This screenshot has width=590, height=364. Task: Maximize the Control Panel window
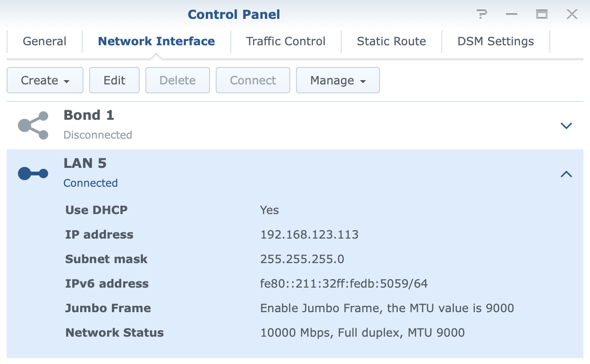[541, 15]
